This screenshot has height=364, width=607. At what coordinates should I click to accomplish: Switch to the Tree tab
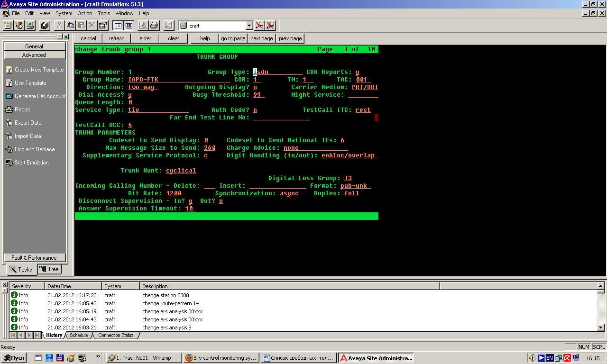click(49, 269)
